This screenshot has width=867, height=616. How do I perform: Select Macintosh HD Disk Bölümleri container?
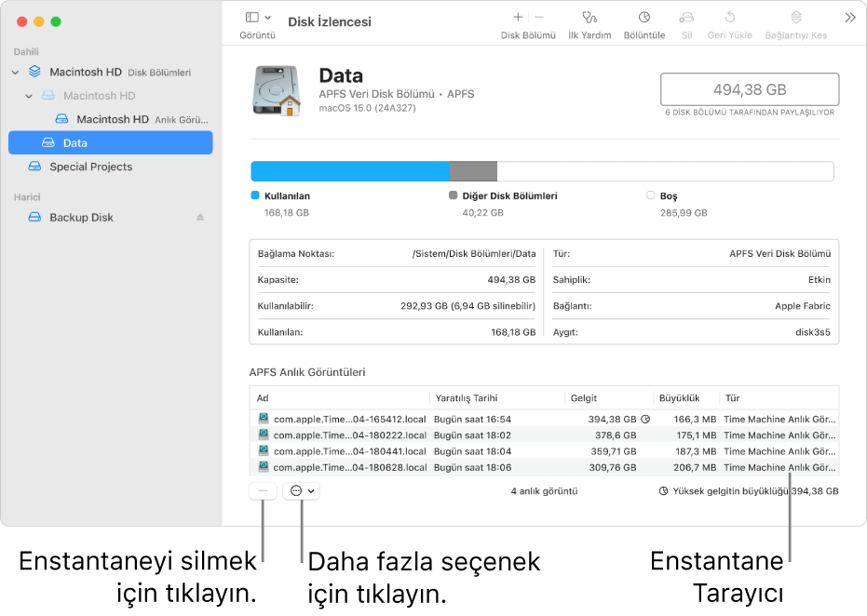click(x=111, y=73)
